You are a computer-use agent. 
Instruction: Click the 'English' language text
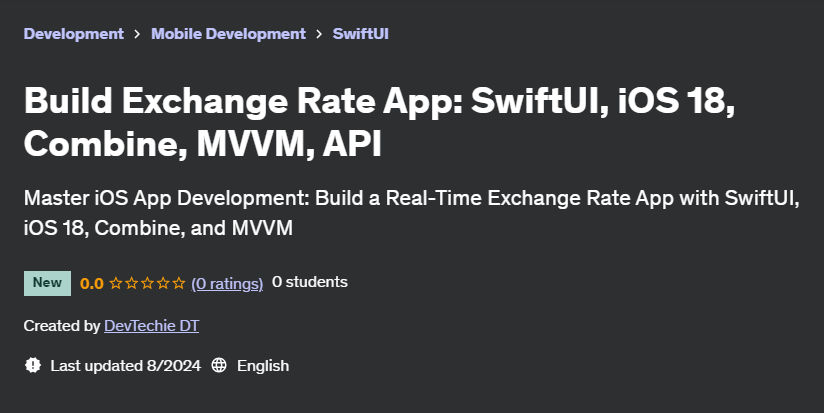[263, 366]
